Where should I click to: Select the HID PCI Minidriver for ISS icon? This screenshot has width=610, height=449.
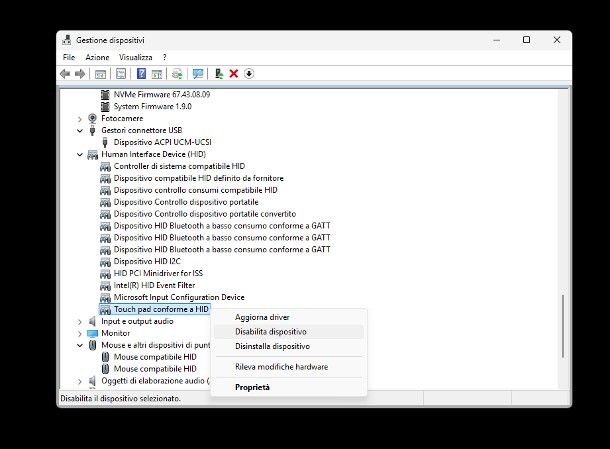point(105,274)
